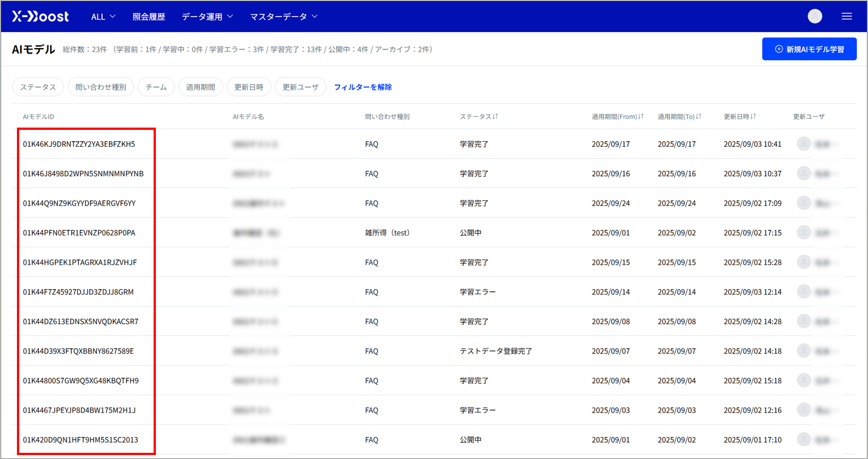Expand the データ運用 menu
868x459 pixels.
click(x=207, y=17)
